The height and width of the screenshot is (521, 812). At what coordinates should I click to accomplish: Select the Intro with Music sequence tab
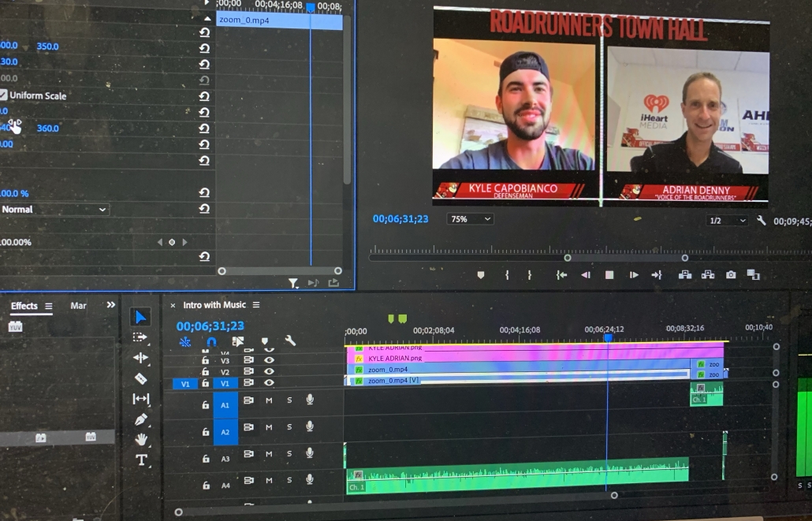[x=214, y=305]
